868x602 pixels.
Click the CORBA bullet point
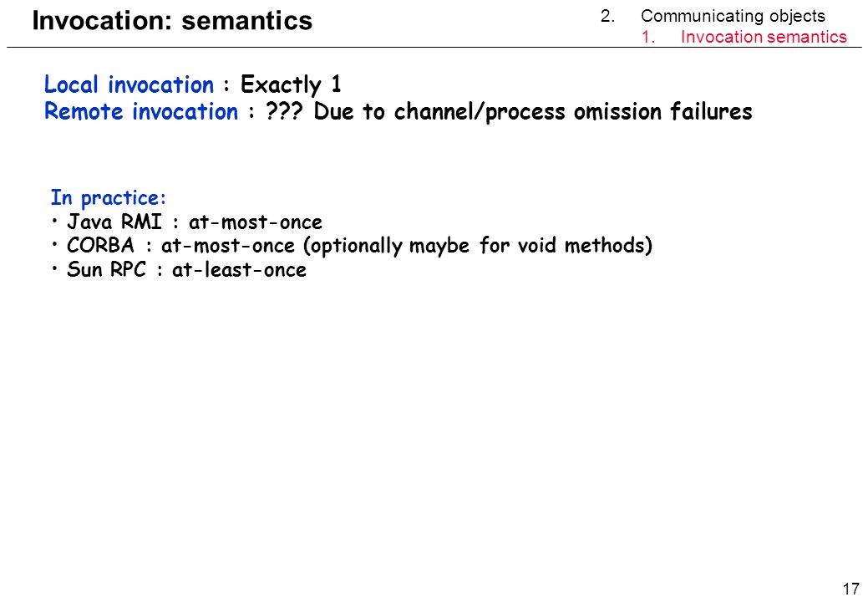coord(352,245)
